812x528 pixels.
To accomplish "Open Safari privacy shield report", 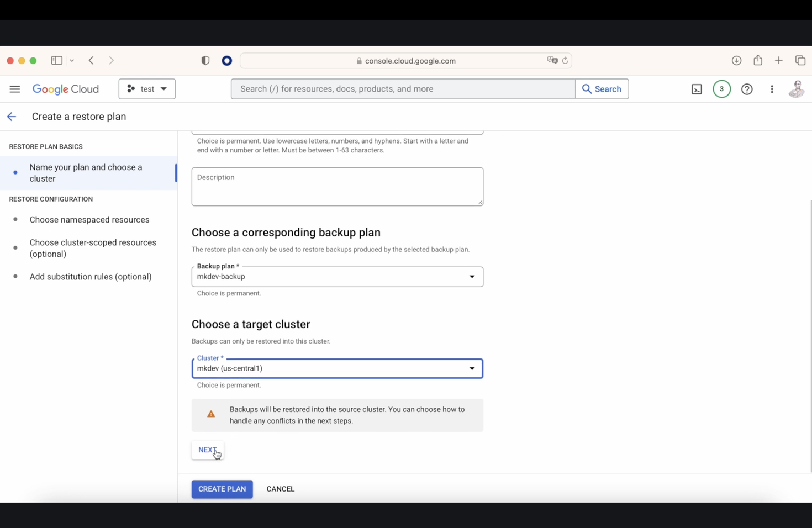I will tap(205, 61).
